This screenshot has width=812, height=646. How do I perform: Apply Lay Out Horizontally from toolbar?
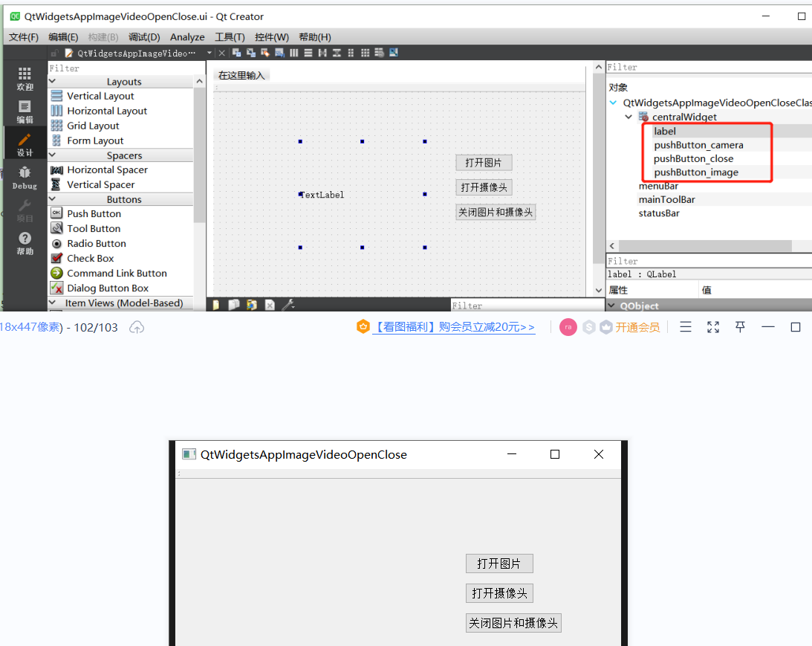point(293,53)
